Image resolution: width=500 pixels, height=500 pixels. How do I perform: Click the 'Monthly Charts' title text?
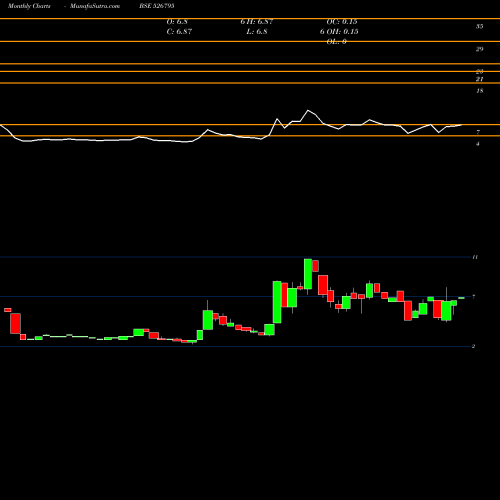pyautogui.click(x=29, y=6)
